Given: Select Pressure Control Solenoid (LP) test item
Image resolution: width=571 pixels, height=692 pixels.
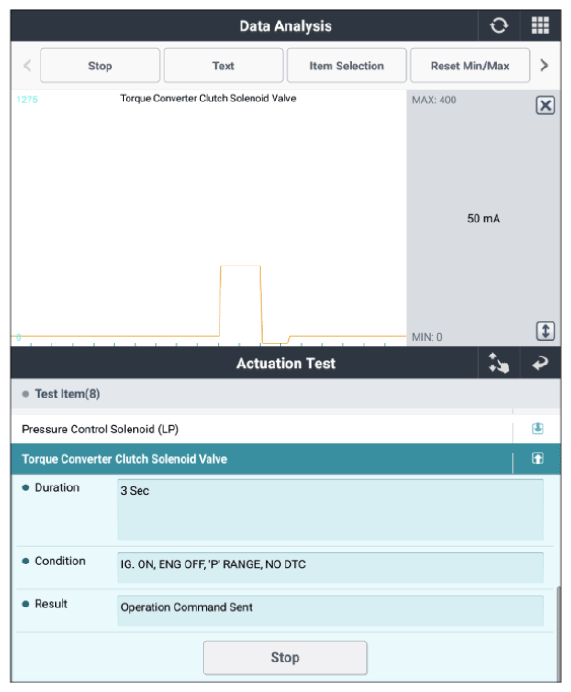Looking at the screenshot, I should (x=261, y=429).
